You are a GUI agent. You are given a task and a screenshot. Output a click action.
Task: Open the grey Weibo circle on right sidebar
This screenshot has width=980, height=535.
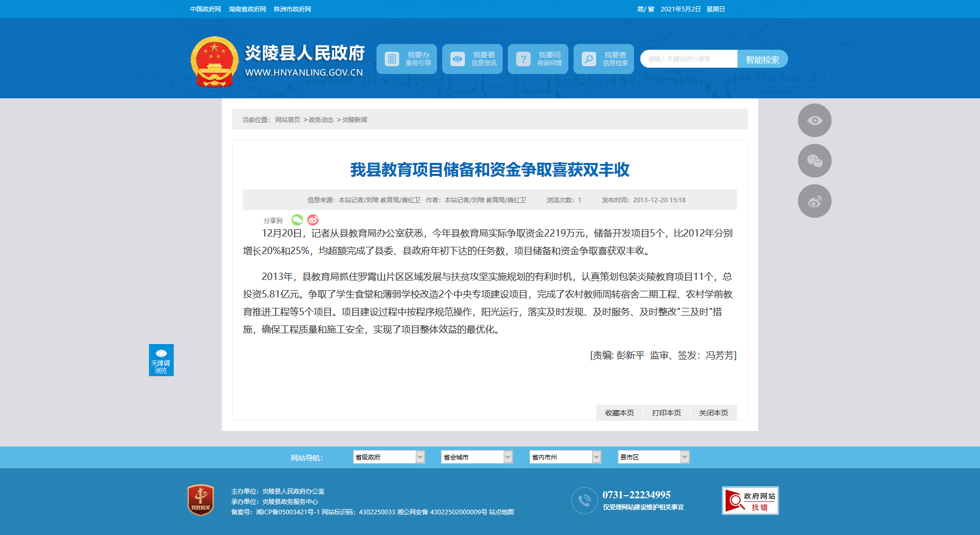tap(815, 201)
